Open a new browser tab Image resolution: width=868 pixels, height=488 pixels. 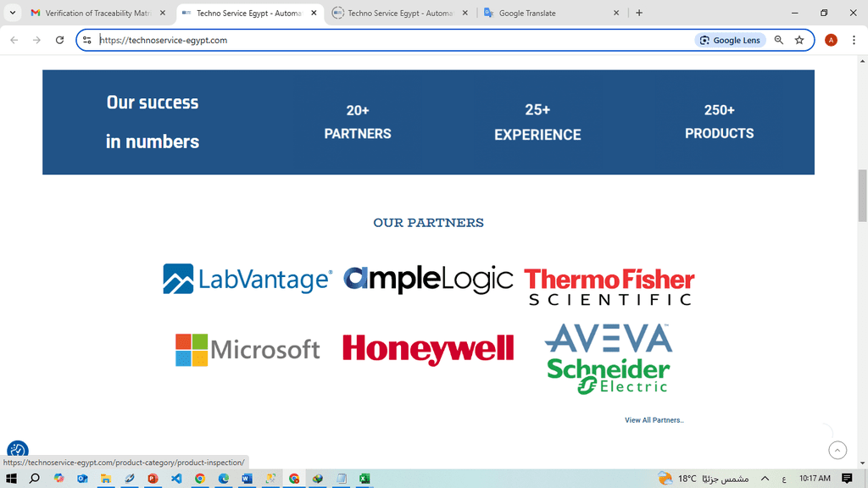639,13
